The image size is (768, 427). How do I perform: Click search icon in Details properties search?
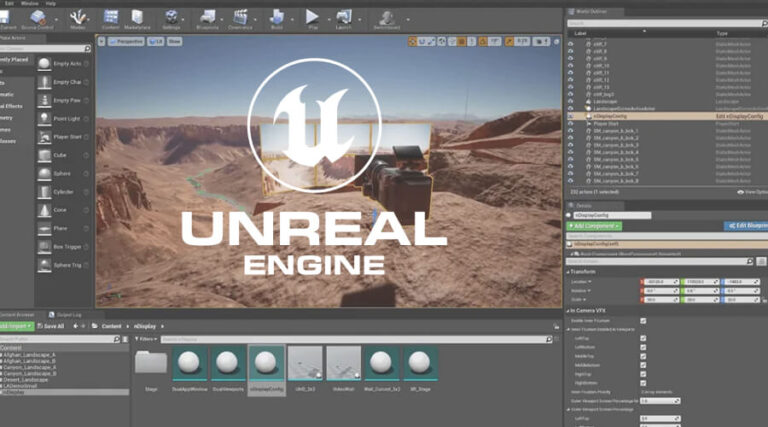pyautogui.click(x=749, y=261)
